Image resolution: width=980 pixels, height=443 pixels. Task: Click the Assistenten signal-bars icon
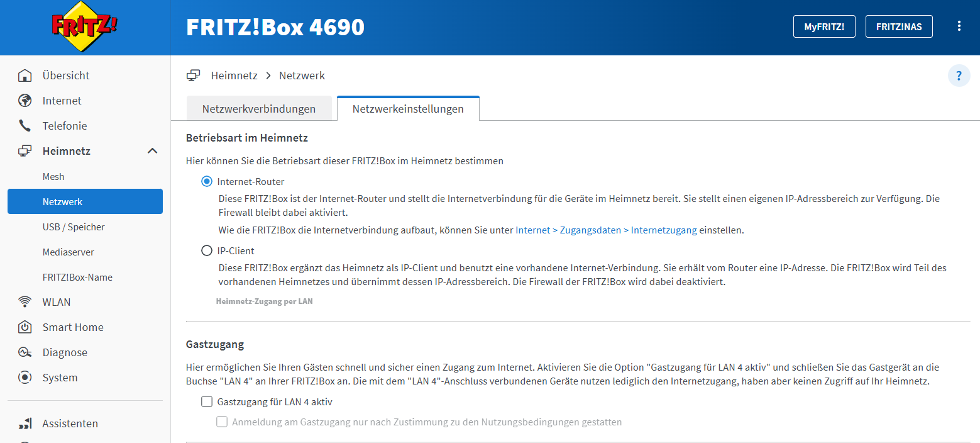pos(25,423)
